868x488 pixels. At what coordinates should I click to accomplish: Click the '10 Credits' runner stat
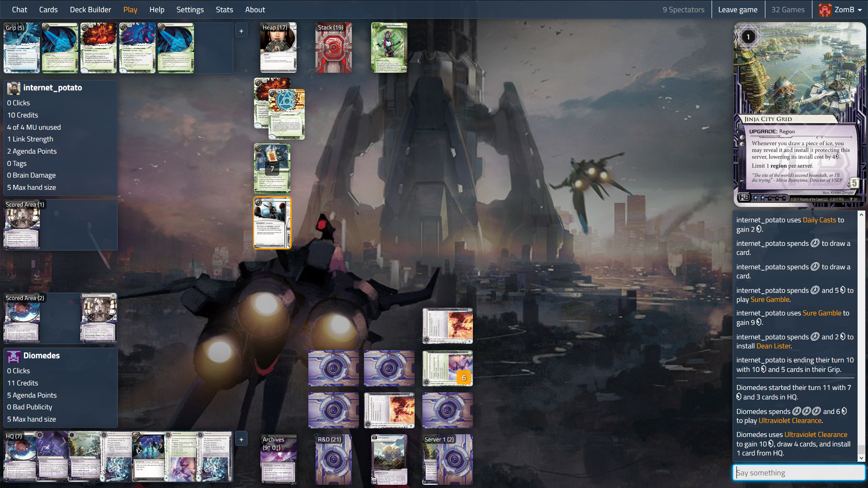pos(23,115)
